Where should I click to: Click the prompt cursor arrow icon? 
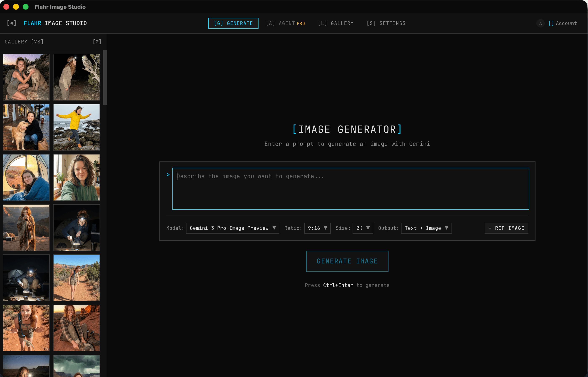point(168,175)
